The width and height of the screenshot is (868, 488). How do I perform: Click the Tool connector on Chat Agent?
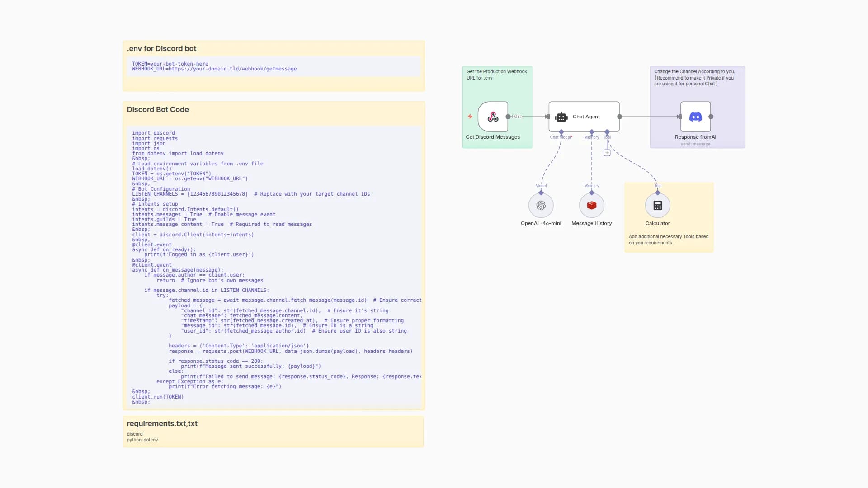tap(607, 131)
